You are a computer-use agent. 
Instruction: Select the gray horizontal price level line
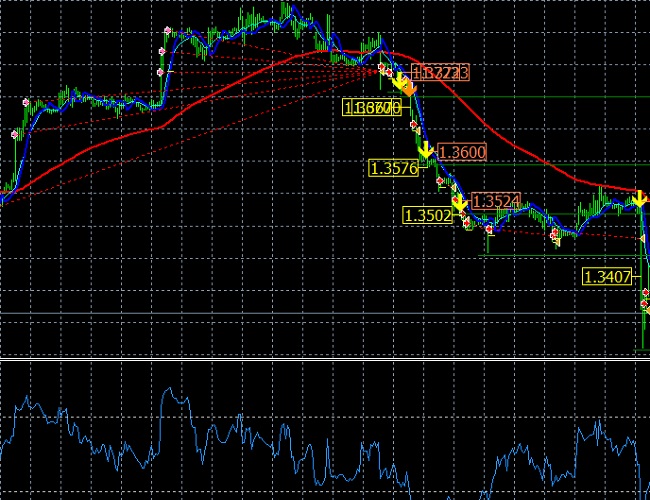[300, 315]
